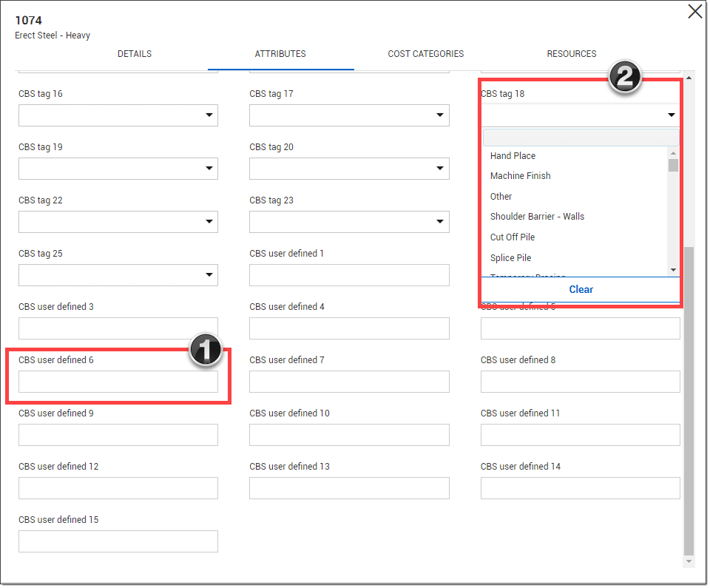Close the 1074 dialog with the X
710x588 pixels.
pos(694,12)
